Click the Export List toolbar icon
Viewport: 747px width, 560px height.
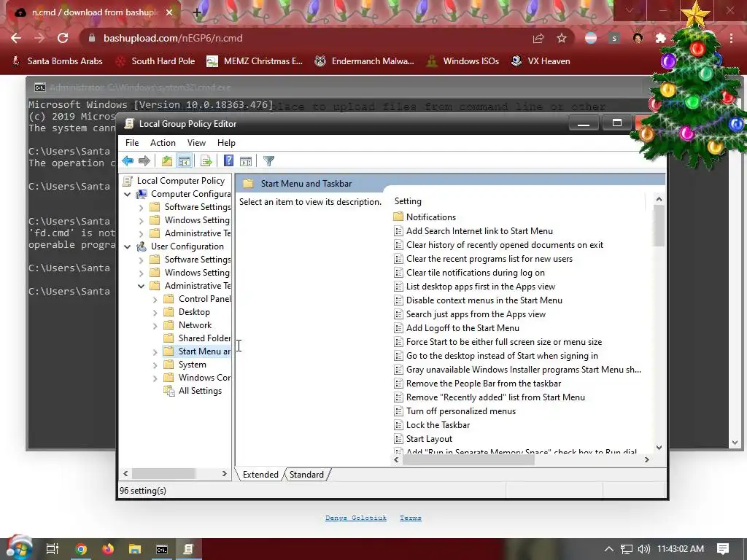[206, 161]
